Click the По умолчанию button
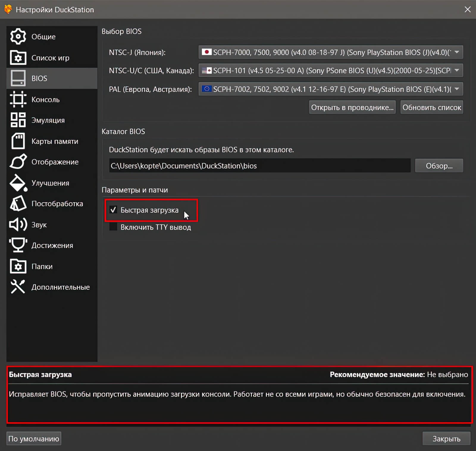This screenshot has height=451, width=476. click(34, 439)
